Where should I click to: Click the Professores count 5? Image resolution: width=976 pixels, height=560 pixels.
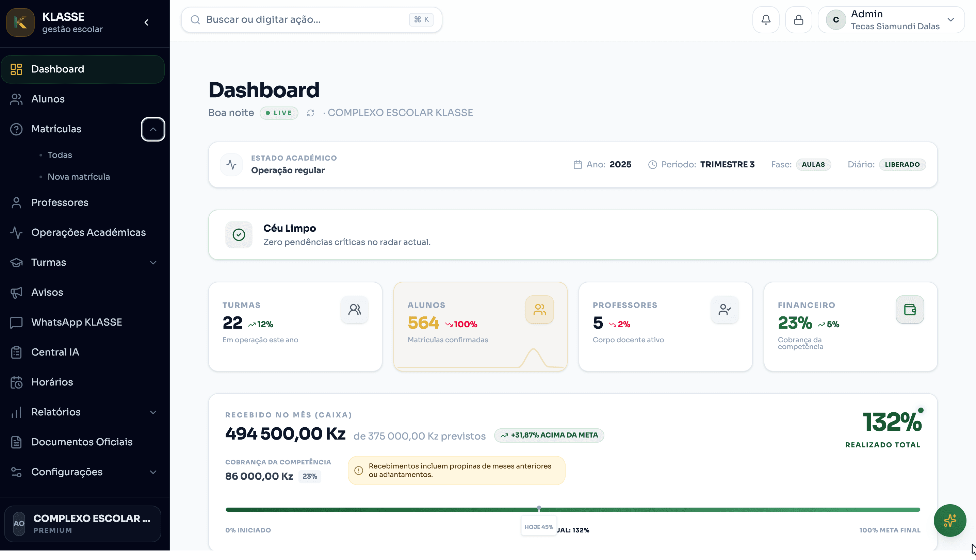[x=598, y=323]
